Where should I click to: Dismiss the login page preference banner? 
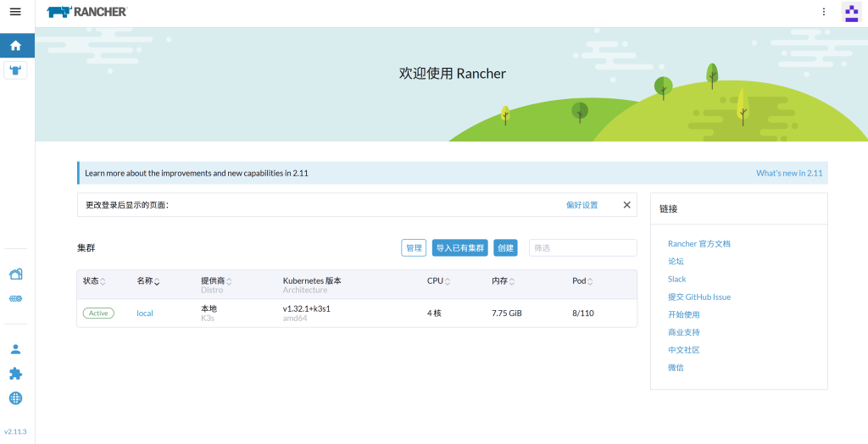coord(627,205)
